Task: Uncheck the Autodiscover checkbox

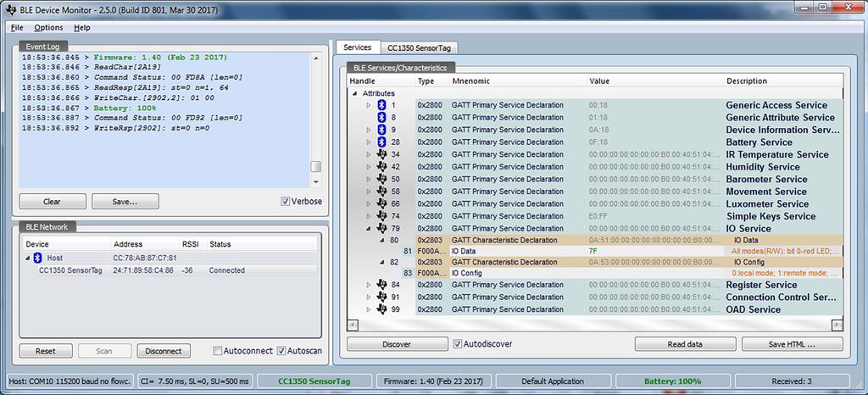Action: 457,344
